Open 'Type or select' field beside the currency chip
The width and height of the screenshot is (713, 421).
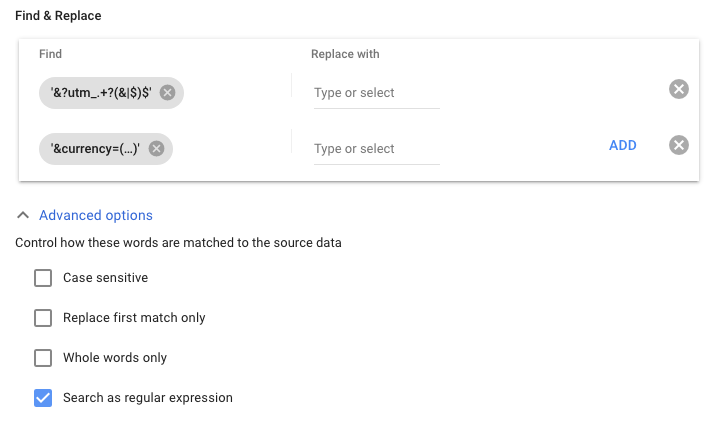(x=376, y=149)
